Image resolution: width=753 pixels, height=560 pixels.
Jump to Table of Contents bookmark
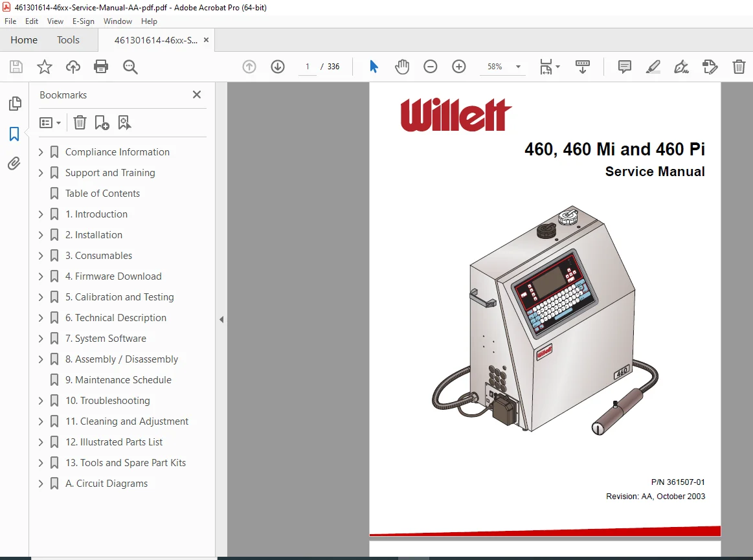pos(102,194)
